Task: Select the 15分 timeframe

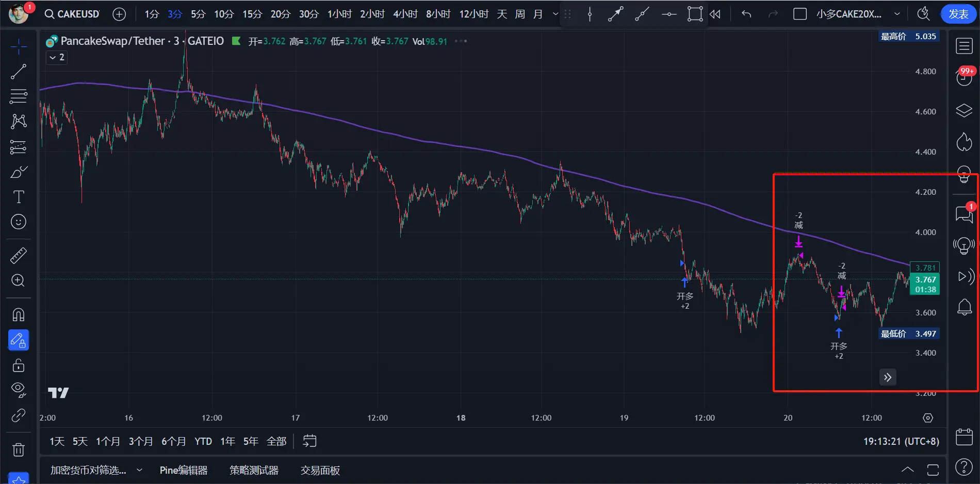Action: tap(252, 14)
